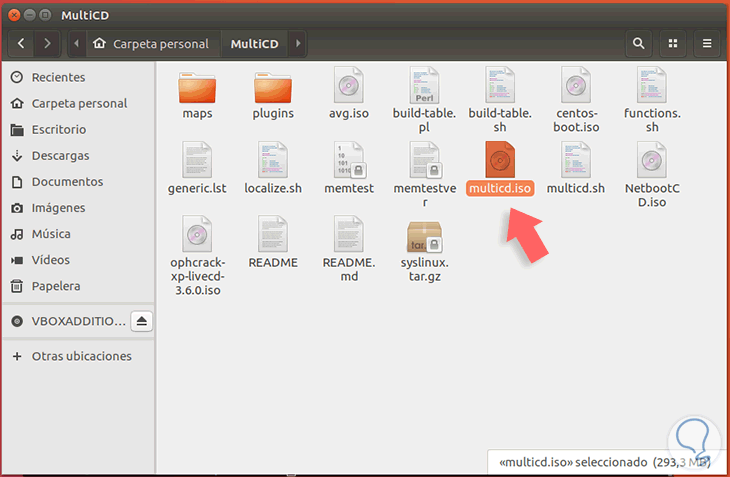
Task: Open Documentos in the sidebar
Action: point(78,181)
